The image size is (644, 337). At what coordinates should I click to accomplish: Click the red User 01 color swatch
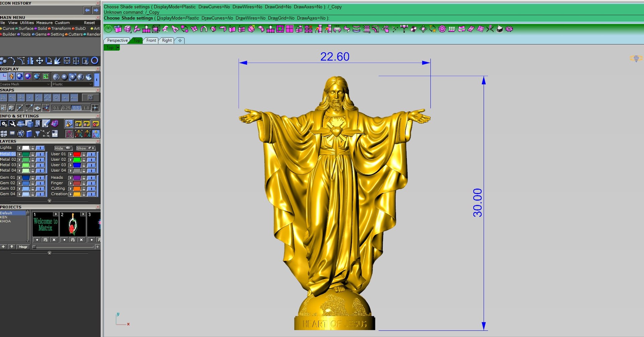[77, 154]
